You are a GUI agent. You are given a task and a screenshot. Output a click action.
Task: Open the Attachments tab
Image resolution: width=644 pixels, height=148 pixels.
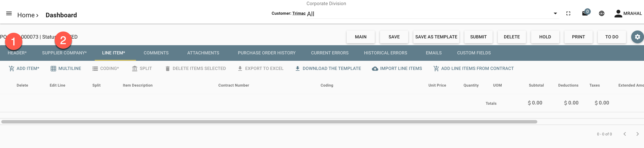(203, 53)
